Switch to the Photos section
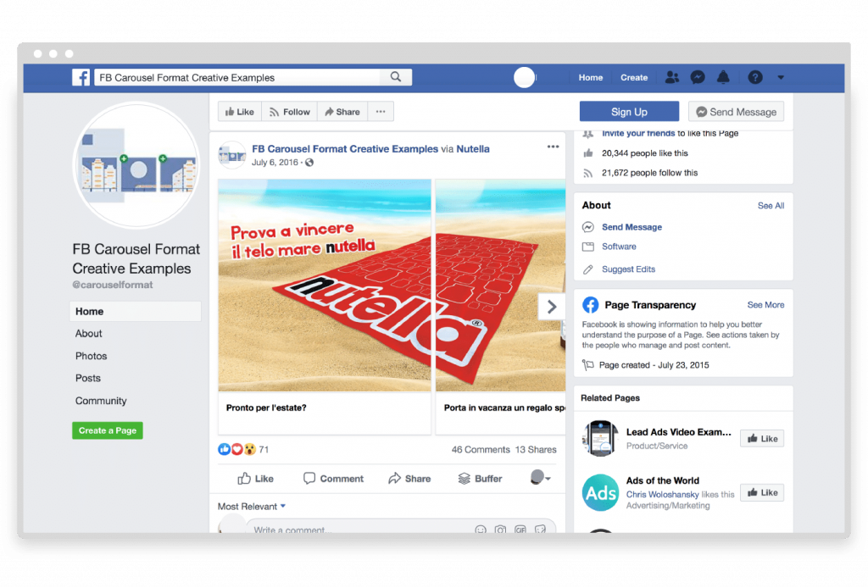868x588 pixels. pyautogui.click(x=91, y=356)
